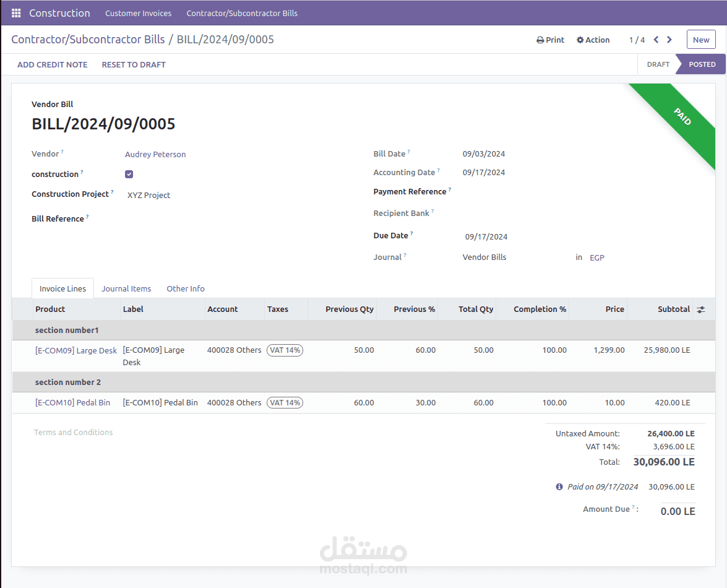Go to previous record arrow
The height and width of the screenshot is (588, 727).
pyautogui.click(x=656, y=40)
